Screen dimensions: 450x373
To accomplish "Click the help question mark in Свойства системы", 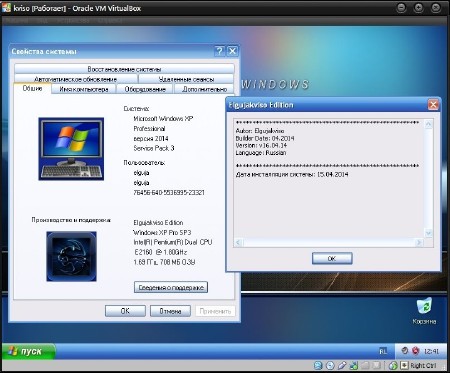I will [x=219, y=51].
